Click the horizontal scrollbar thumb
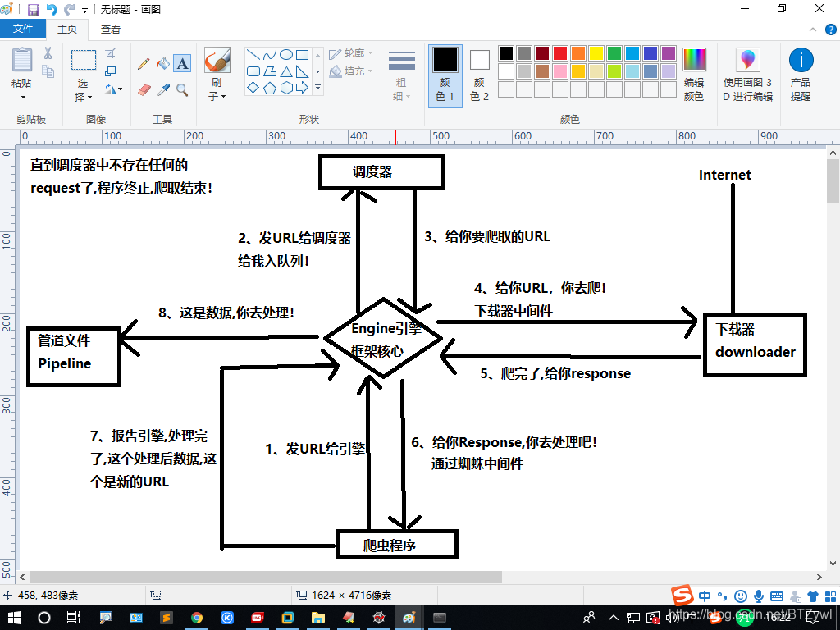Screen dimensions: 840x630 coord(266,577)
